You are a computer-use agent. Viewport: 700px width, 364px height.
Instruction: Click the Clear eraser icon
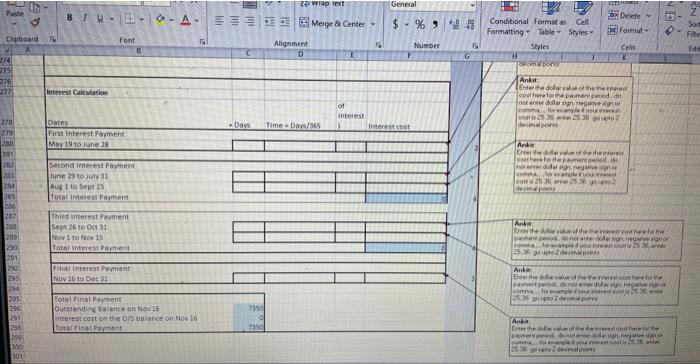click(671, 31)
